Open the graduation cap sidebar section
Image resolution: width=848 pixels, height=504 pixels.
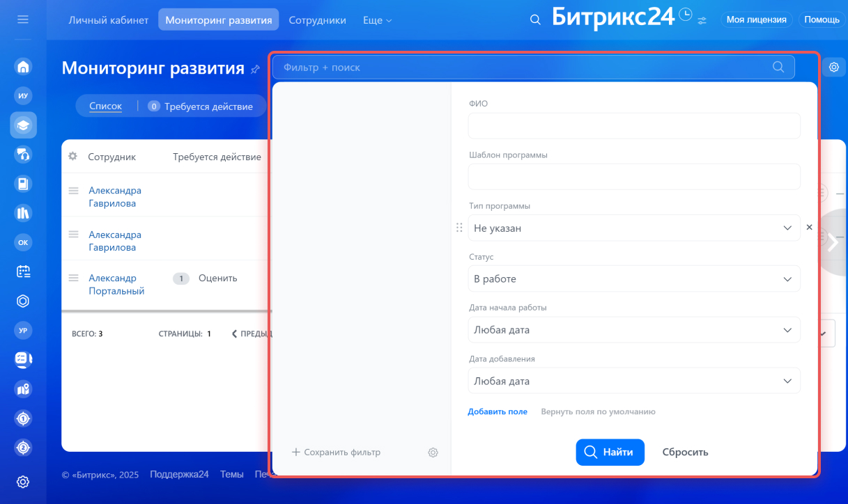coord(23,125)
